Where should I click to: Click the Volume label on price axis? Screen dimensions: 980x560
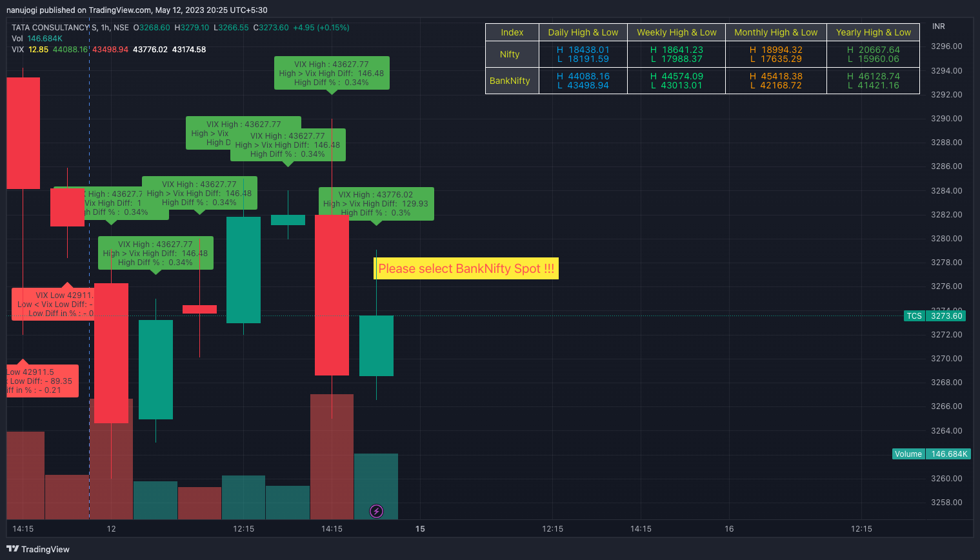908,454
